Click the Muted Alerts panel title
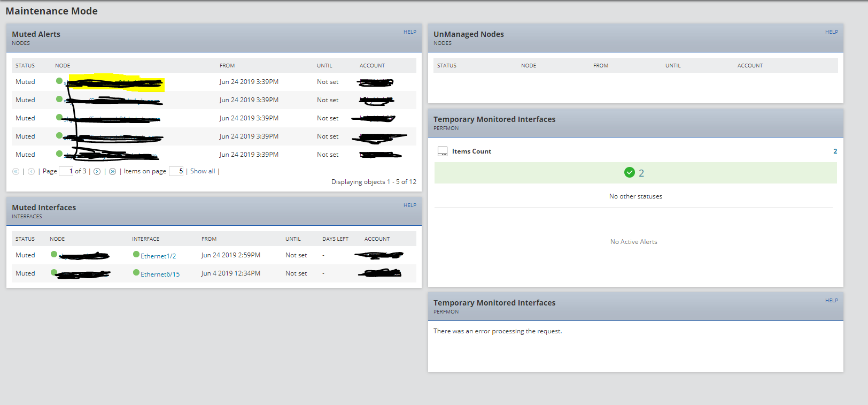868x405 pixels. tap(36, 34)
